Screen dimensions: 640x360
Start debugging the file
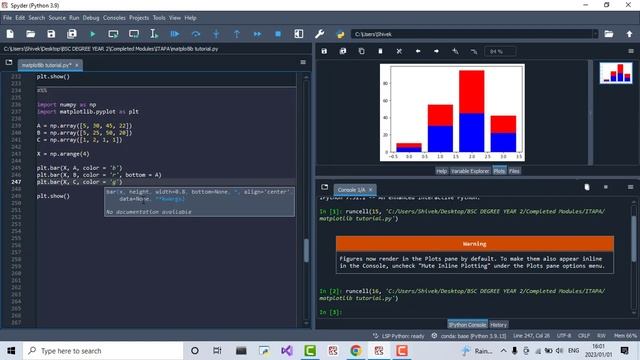pyautogui.click(x=175, y=34)
